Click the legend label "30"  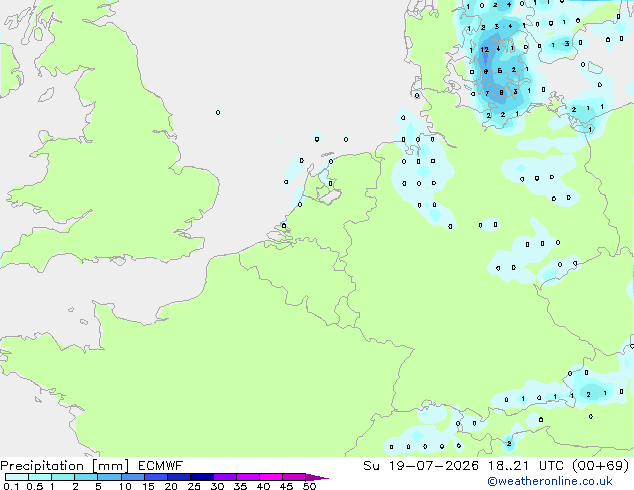pyautogui.click(x=217, y=486)
